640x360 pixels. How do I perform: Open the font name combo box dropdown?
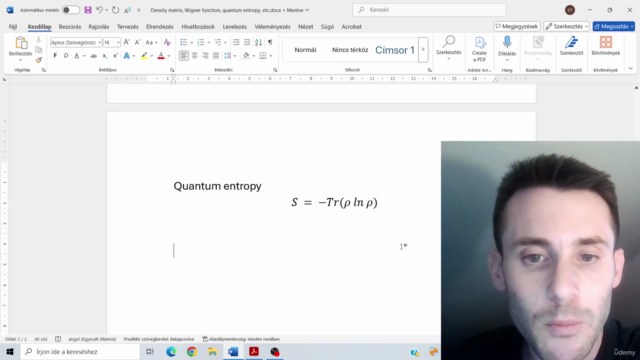pos(100,42)
